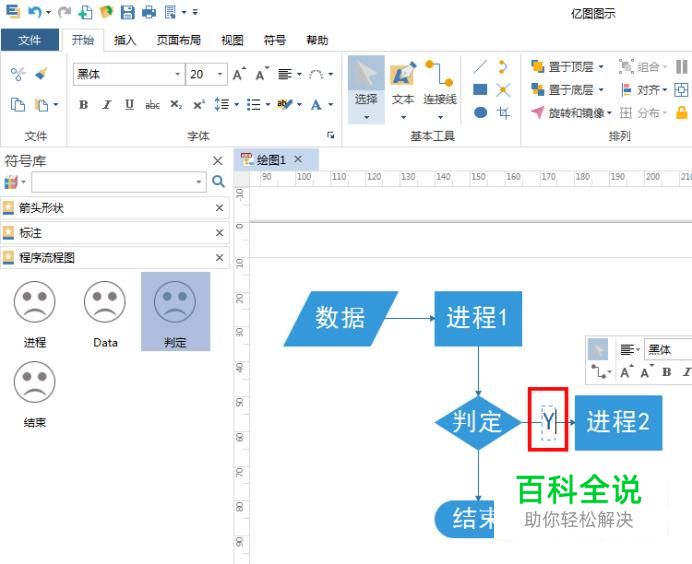Toggle subscript formatting

point(176,105)
